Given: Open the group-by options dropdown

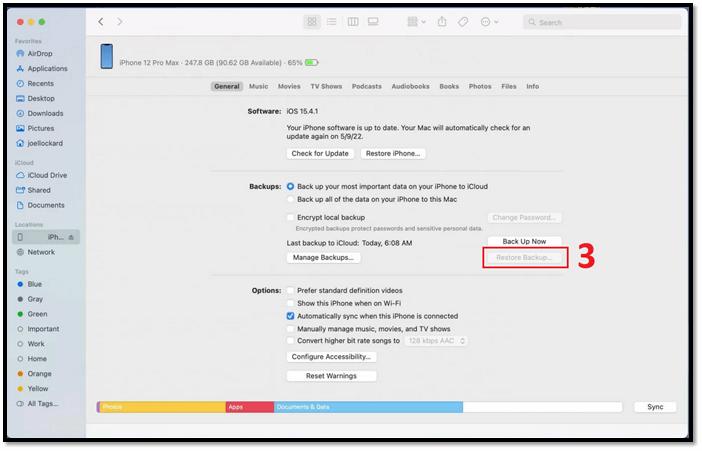Looking at the screenshot, I should coord(416,21).
